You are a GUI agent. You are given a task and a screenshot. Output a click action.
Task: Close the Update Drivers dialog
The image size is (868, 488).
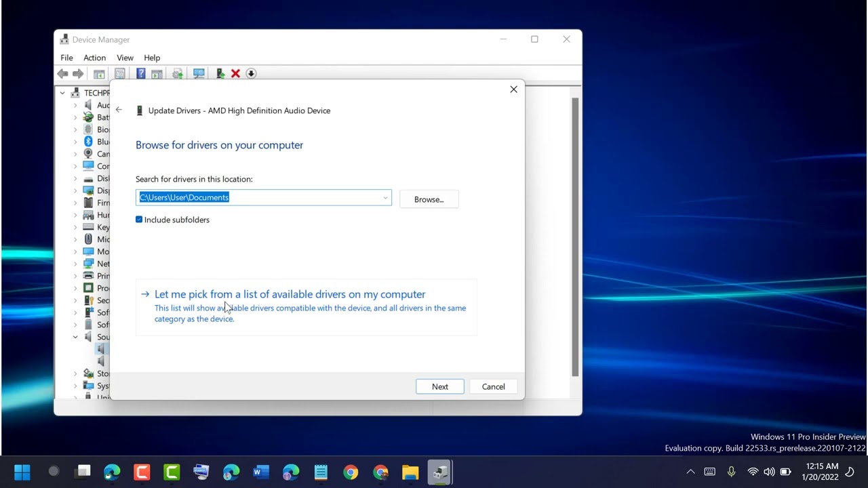click(513, 89)
